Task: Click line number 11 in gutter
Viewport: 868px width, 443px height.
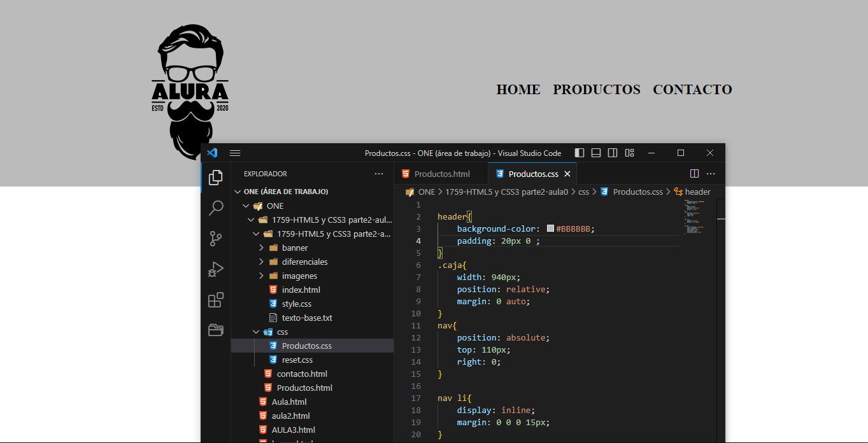Action: click(415, 325)
